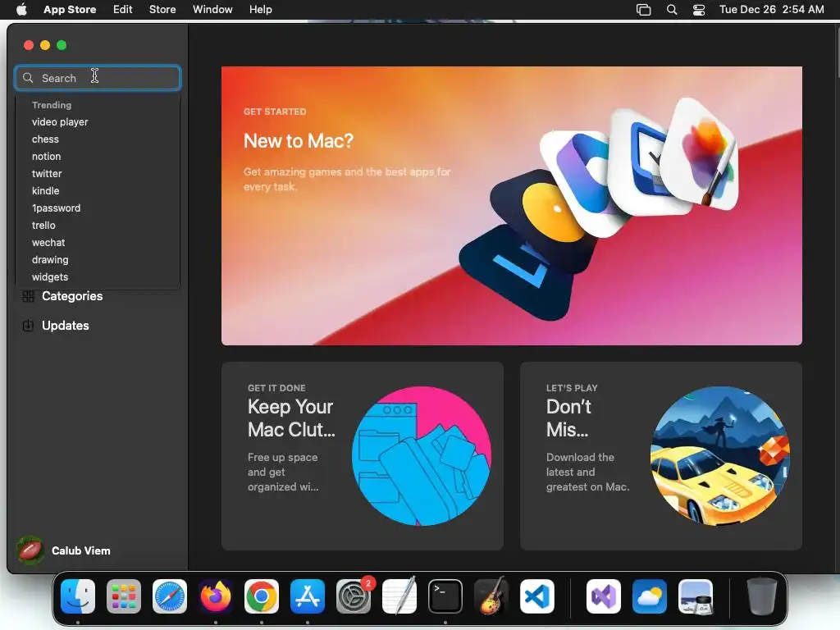Open System Preferences from the dock
Image resolution: width=840 pixels, height=630 pixels.
pyautogui.click(x=354, y=596)
